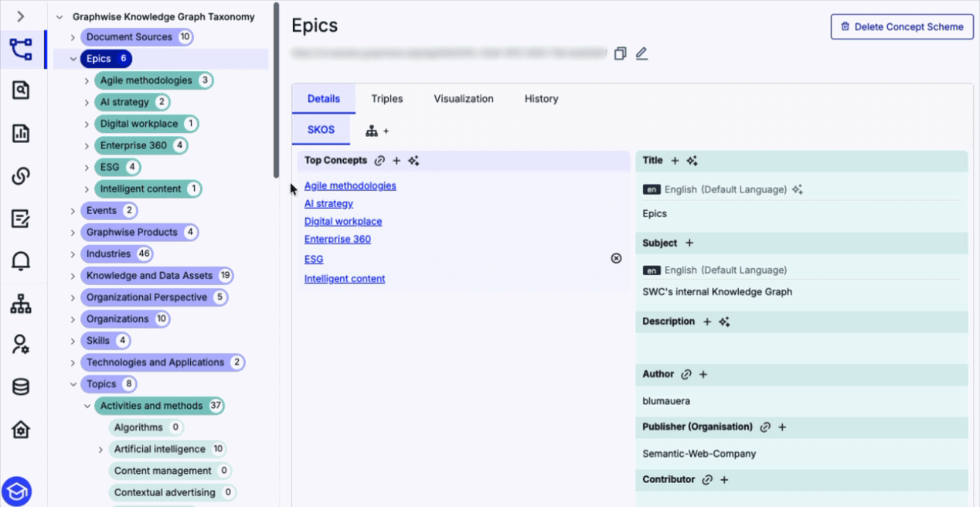Select Knowledge and Data Assets in the tree
The height and width of the screenshot is (507, 980).
(x=157, y=275)
